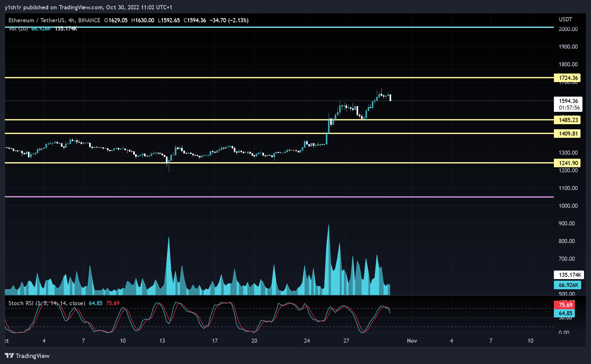Screen dimensions: 591x364
Task: Click the publication header by y1sh1r
Action: (x=89, y=7)
